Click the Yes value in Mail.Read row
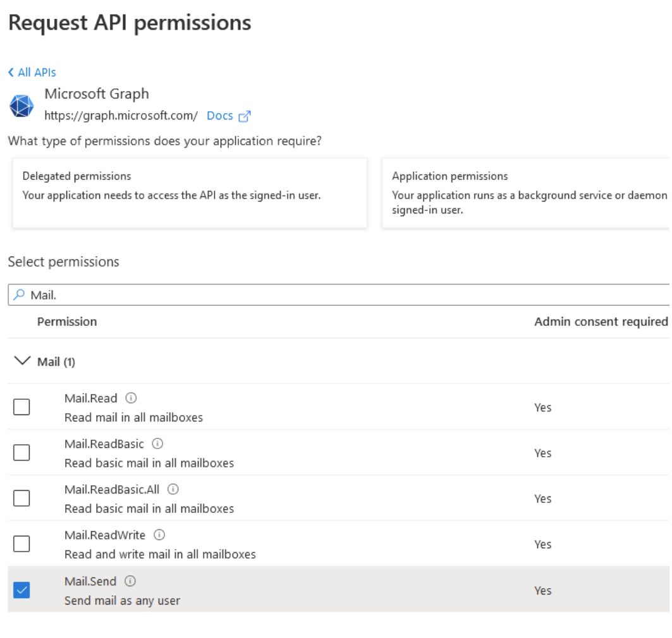Screen dimensions: 672x638 click(x=542, y=407)
